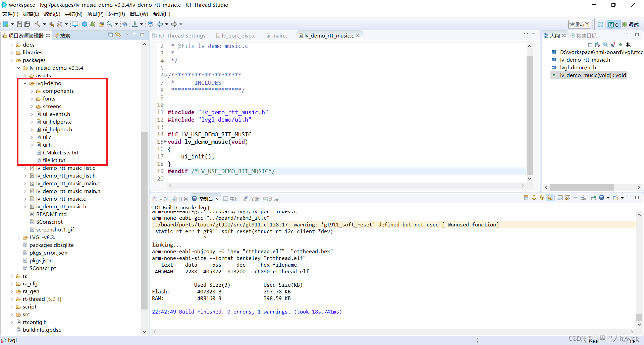This screenshot has width=644, height=345.
Task: Click the Rebuild hammer-brush icon
Action: pyautogui.click(x=51, y=24)
